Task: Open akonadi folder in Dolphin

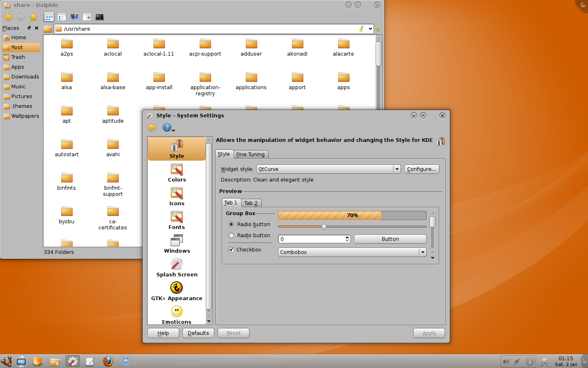Action: [297, 47]
